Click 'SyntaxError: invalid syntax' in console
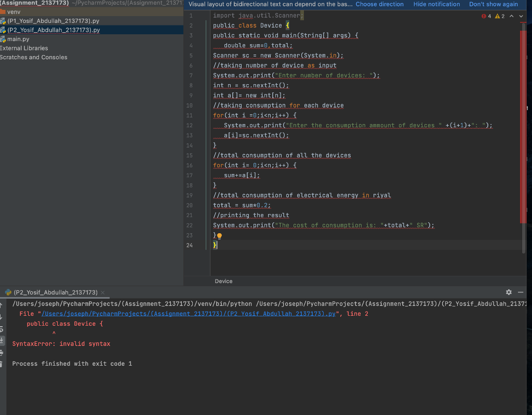This screenshot has width=532, height=415. (61, 344)
